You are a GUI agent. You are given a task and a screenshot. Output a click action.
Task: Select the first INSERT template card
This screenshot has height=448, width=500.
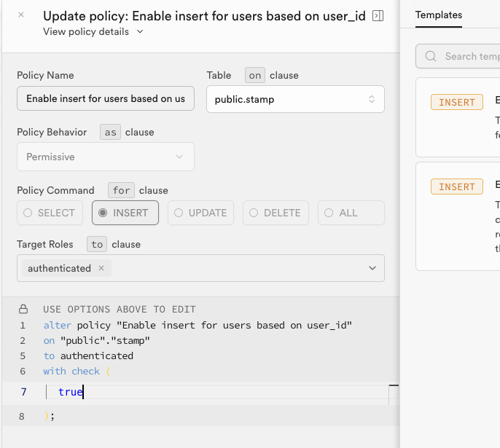458,117
